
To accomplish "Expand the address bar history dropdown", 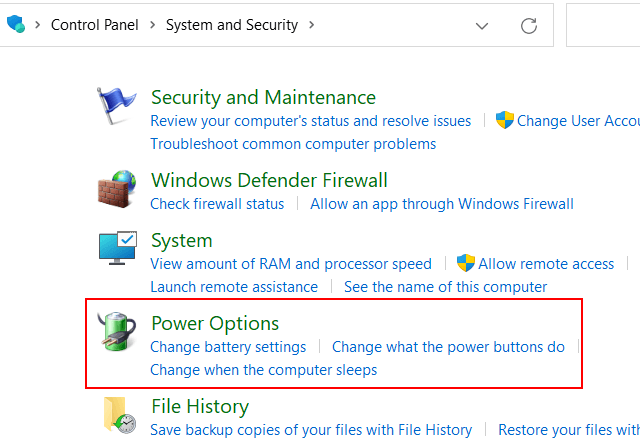I will (482, 26).
